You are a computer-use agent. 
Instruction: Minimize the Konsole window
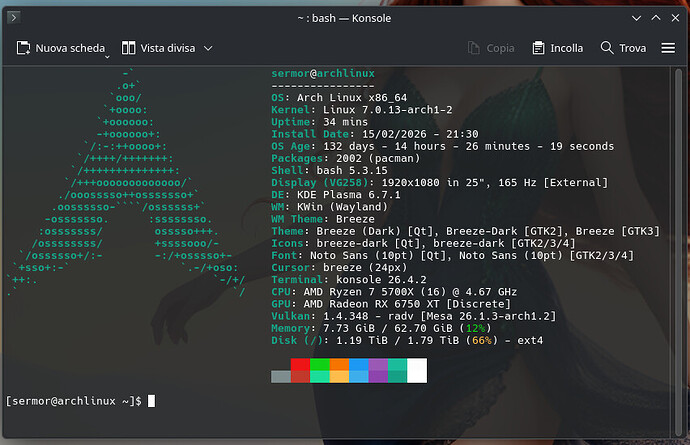[636, 18]
